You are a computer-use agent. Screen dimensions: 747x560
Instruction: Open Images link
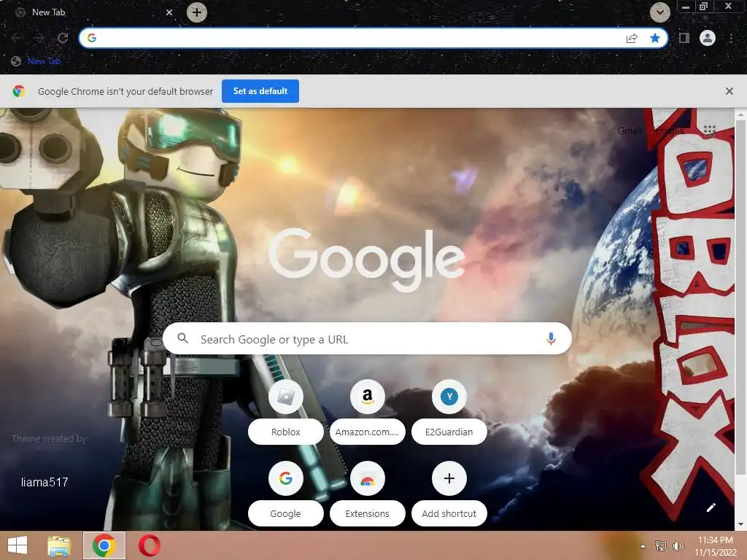[x=670, y=131]
